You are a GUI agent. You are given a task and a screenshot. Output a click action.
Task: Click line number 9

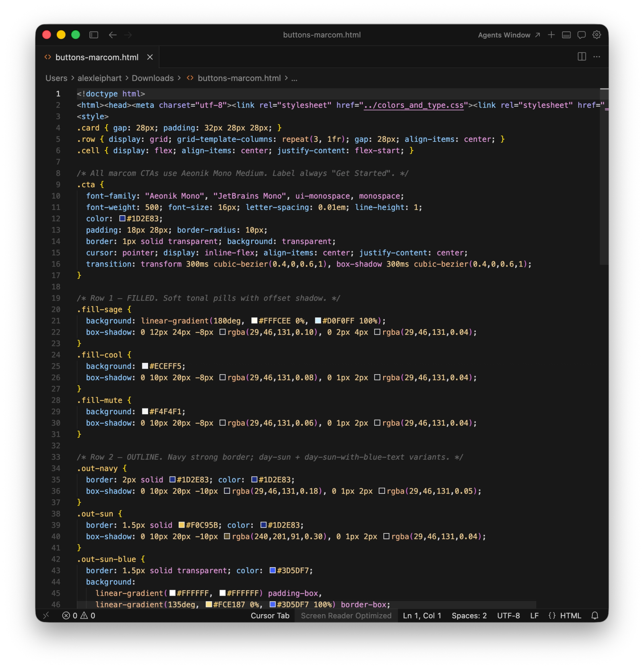(58, 185)
